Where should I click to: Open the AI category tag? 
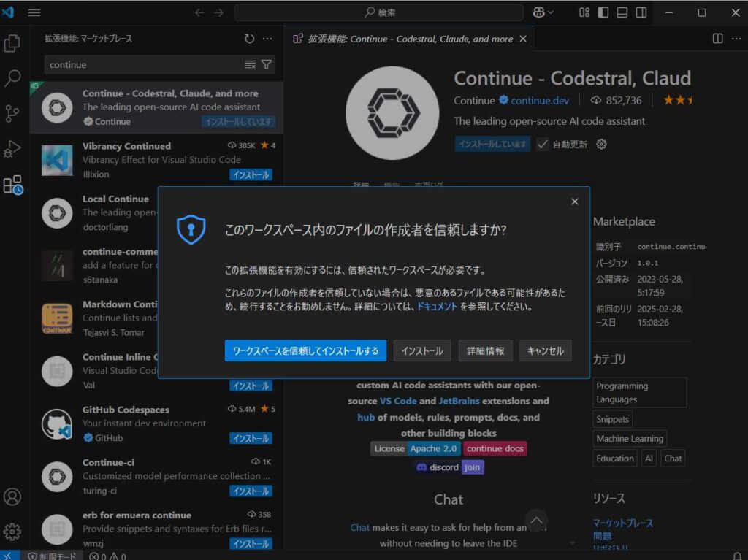649,459
